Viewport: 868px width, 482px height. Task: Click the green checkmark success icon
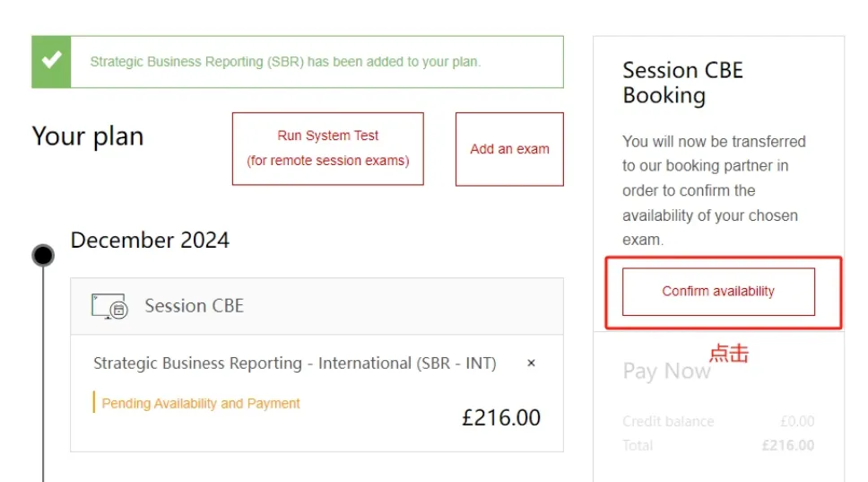coord(51,62)
